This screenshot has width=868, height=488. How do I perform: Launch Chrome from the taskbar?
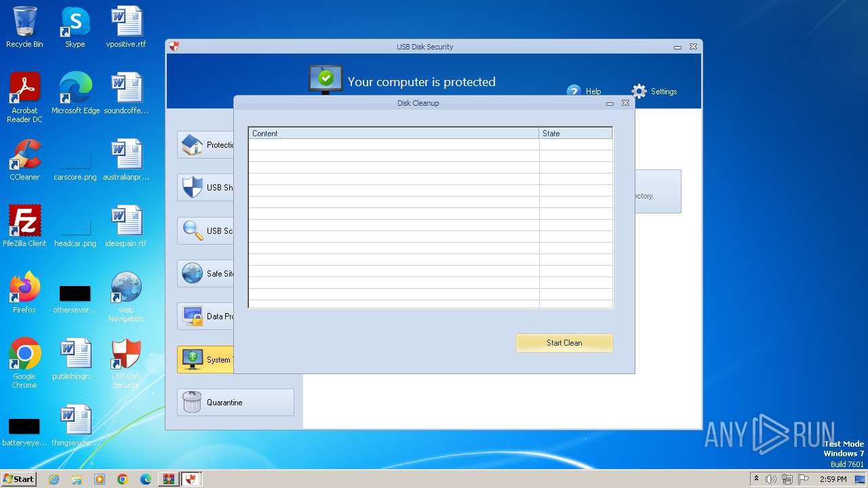pos(123,479)
